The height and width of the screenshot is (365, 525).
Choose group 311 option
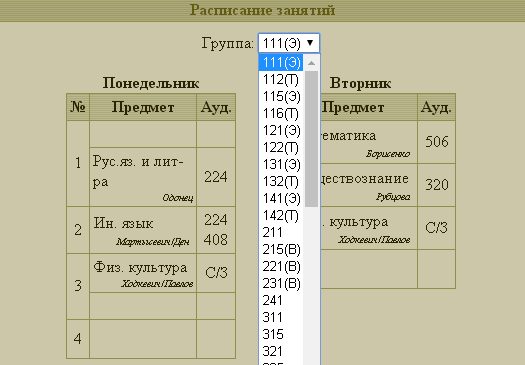pyautogui.click(x=281, y=318)
